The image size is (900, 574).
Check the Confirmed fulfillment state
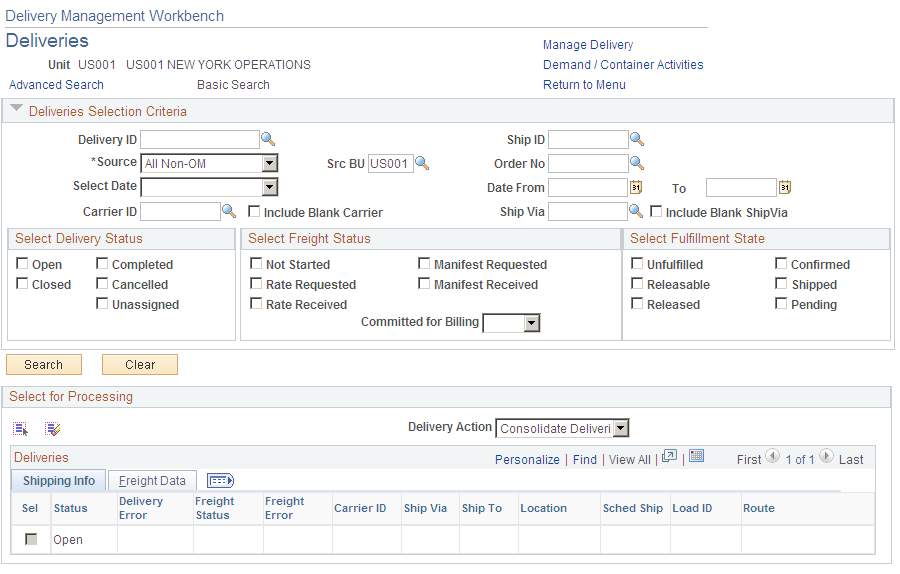pyautogui.click(x=781, y=263)
